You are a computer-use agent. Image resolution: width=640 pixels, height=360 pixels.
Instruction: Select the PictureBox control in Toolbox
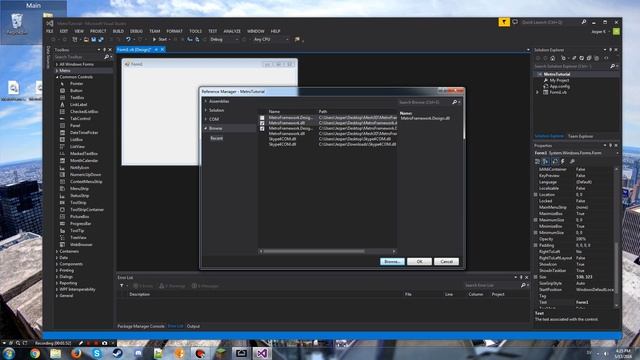(80, 217)
